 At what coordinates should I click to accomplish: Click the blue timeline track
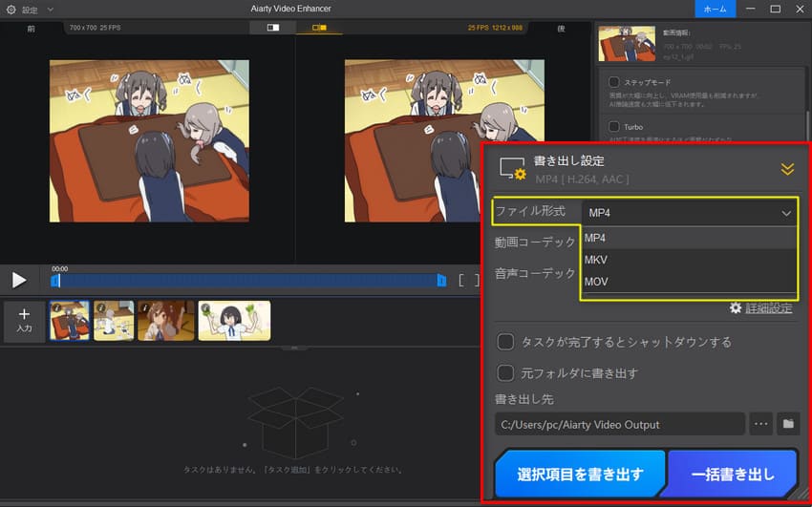pyautogui.click(x=248, y=281)
